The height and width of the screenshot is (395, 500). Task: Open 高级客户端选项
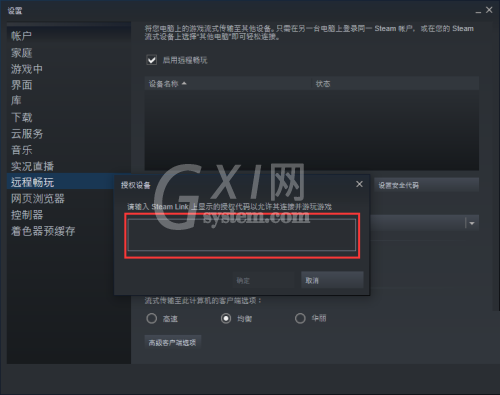tap(173, 342)
